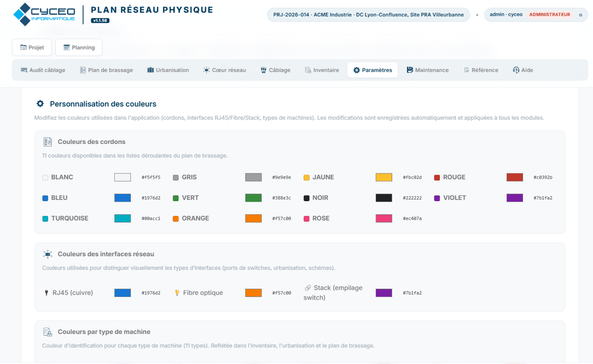Click the gear icon beside Personnalisation des couleurs
The width and height of the screenshot is (593, 364).
coord(40,104)
